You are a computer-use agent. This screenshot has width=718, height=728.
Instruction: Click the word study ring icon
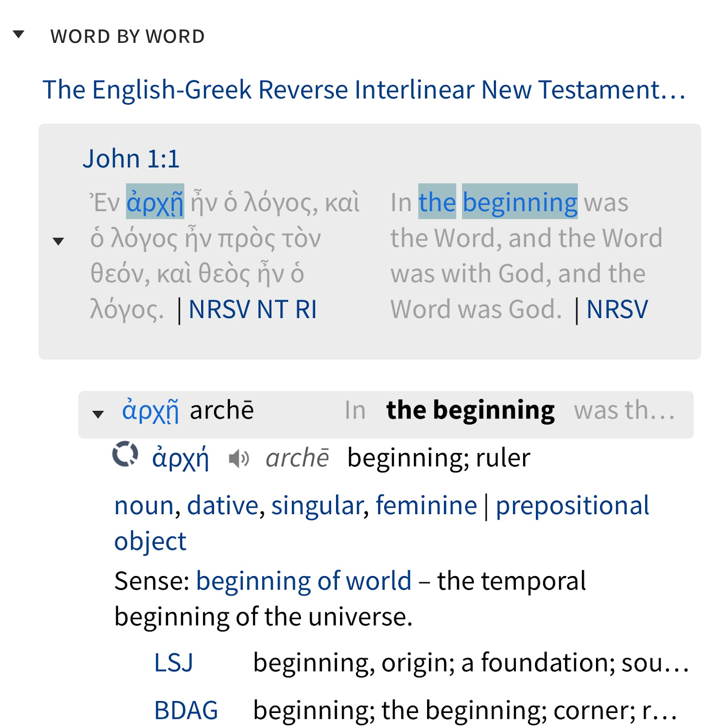125,454
